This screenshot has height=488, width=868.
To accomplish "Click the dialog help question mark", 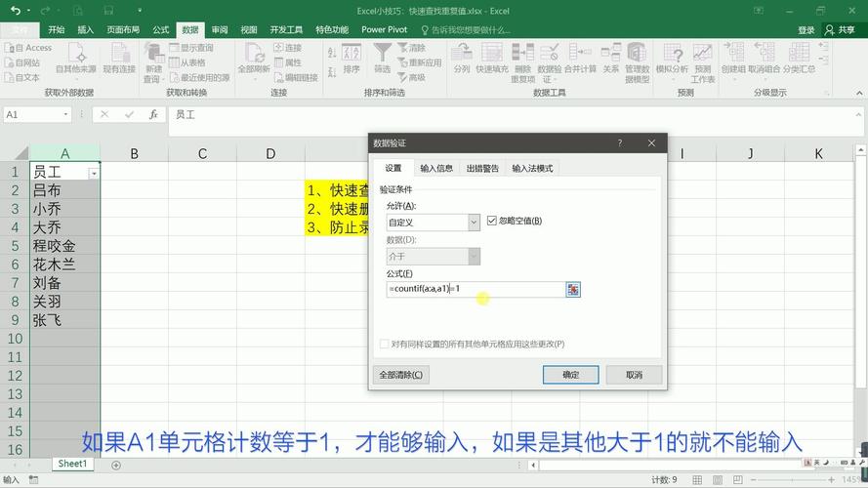I will point(619,143).
